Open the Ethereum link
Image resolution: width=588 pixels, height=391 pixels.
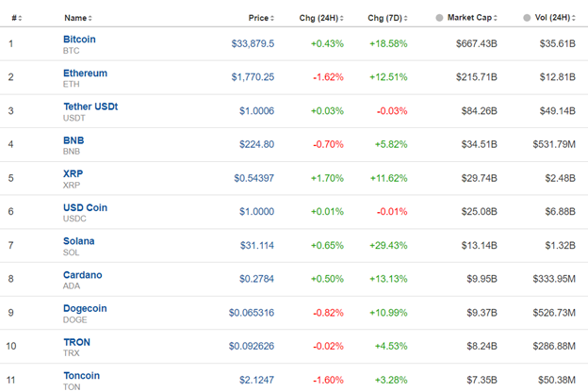(x=85, y=73)
